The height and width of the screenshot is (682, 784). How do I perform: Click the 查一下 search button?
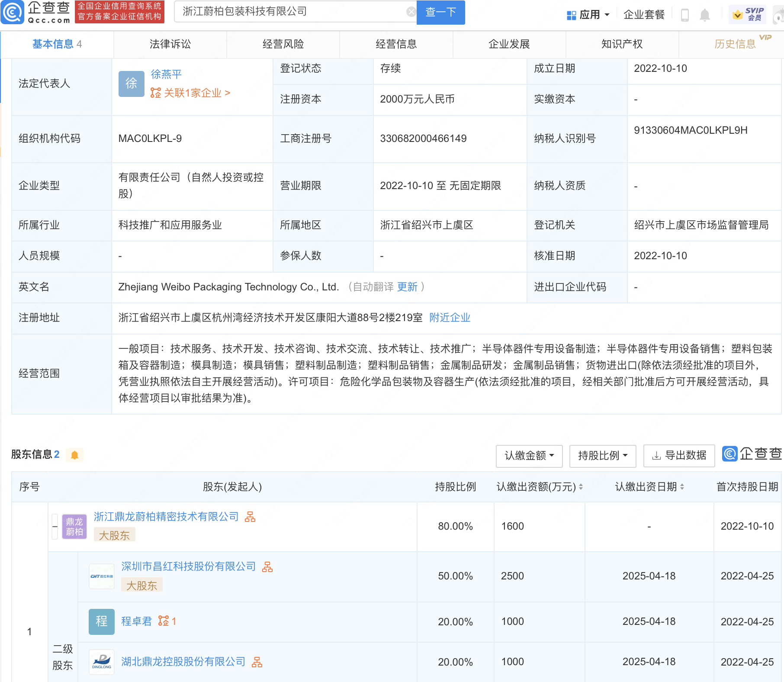(440, 12)
